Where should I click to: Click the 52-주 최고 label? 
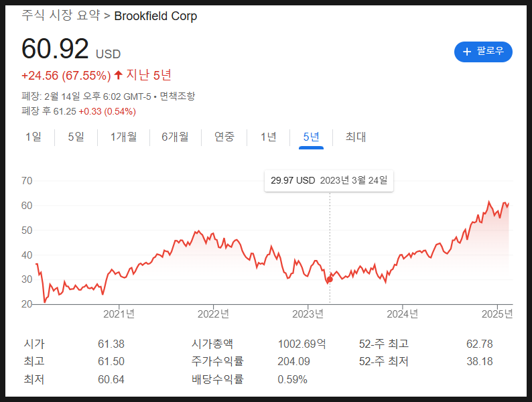pos(384,344)
